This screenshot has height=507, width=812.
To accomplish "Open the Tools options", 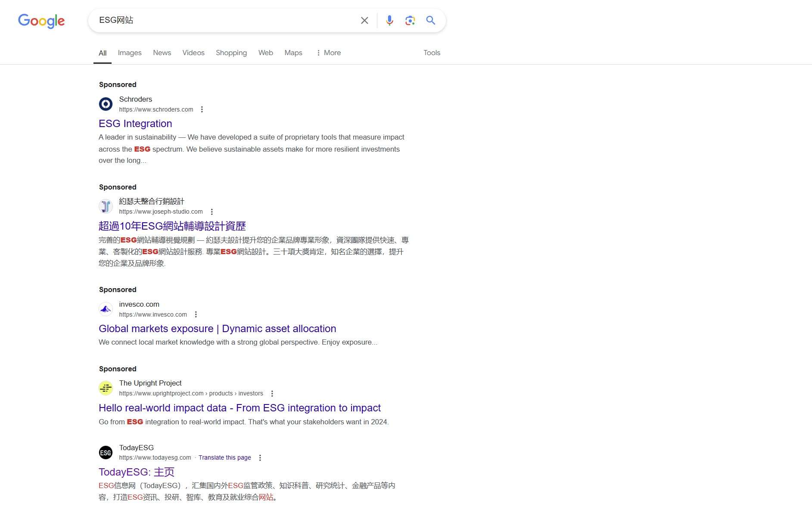I will click(432, 53).
